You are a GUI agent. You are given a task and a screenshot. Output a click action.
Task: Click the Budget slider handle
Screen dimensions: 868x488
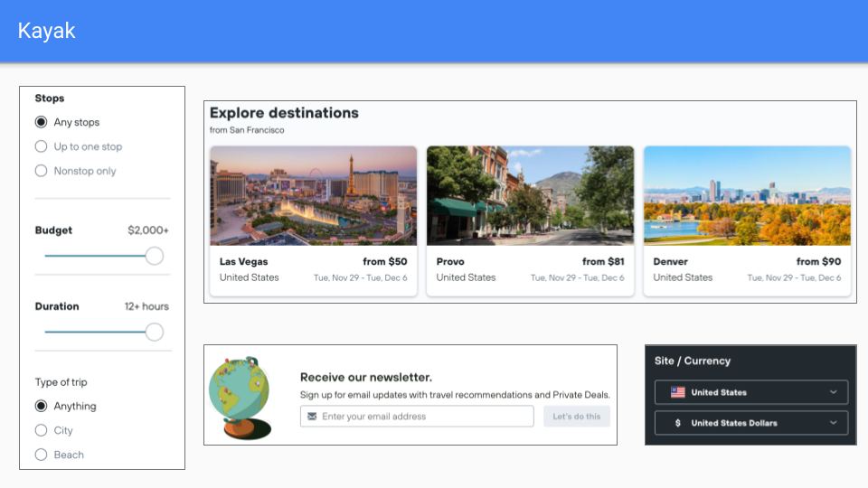click(x=155, y=256)
